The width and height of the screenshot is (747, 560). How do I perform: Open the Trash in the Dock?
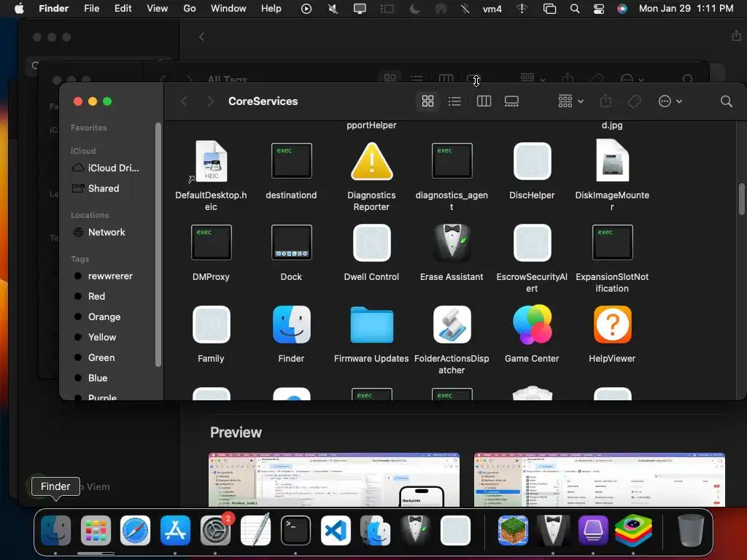(691, 531)
